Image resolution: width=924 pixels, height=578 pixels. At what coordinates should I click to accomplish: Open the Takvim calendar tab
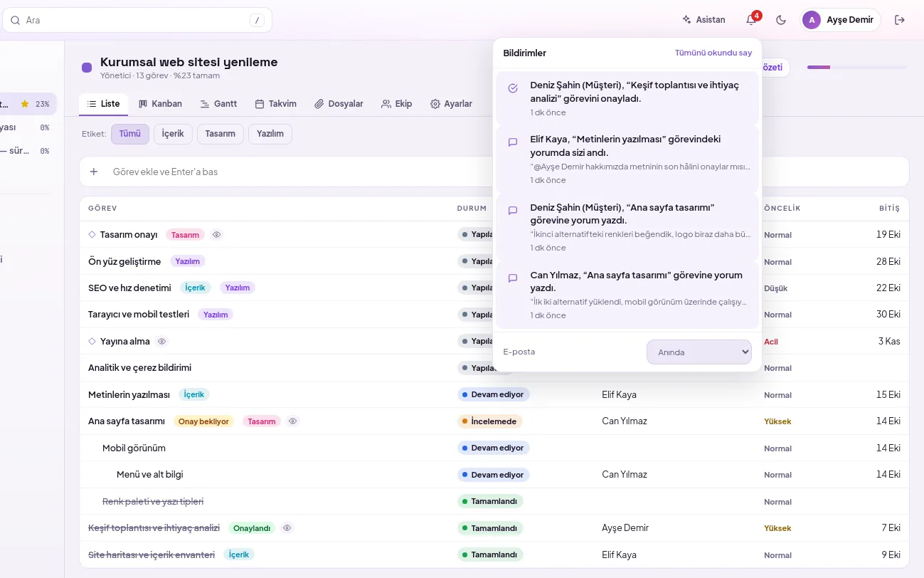coord(276,104)
